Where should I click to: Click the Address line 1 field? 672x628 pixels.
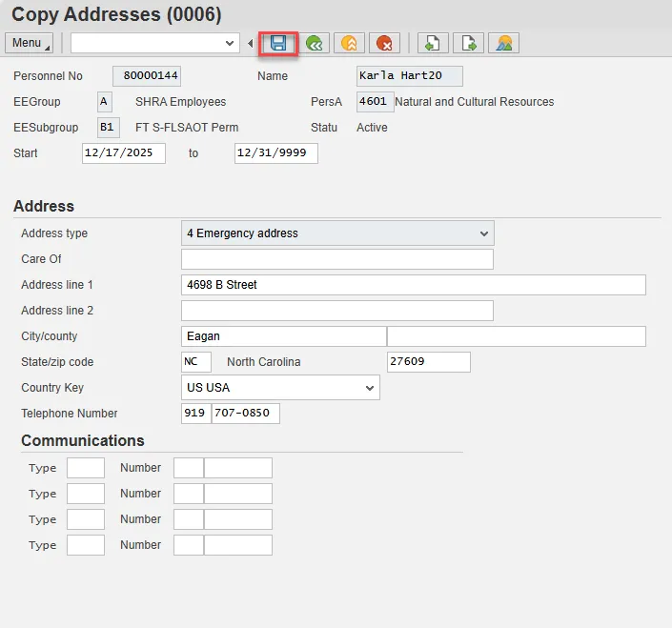[x=413, y=285]
